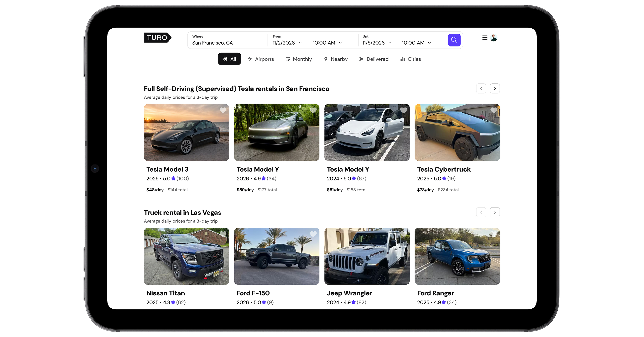Open the Ford F-150 photo

276,256
